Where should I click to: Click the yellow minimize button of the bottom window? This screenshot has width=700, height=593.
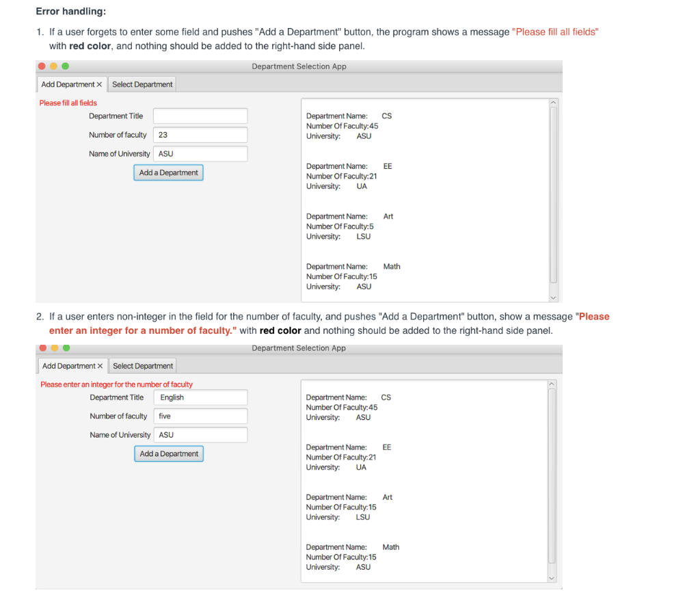point(55,347)
